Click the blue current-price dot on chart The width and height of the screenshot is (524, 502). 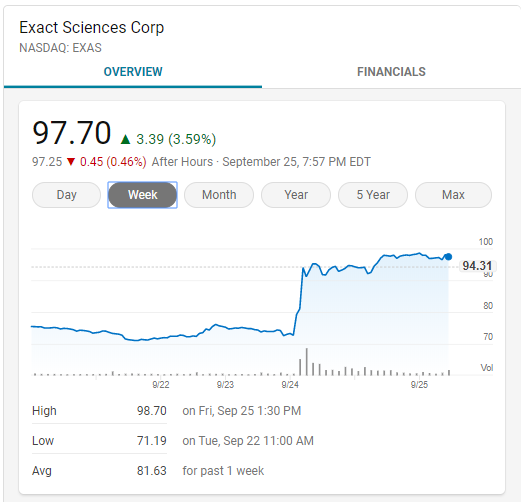(448, 257)
